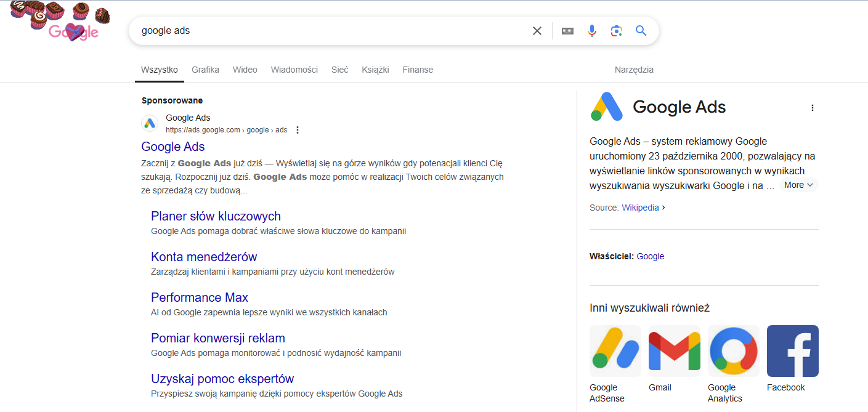Image resolution: width=868 pixels, height=412 pixels.
Task: Open the Konta menedżerów sitelink
Action: 204,257
